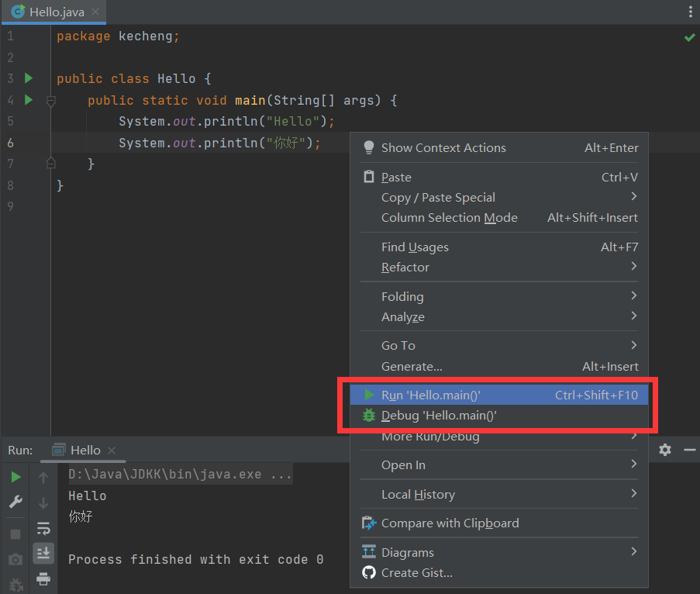The height and width of the screenshot is (594, 700).
Task: Open run configuration via wrench icon
Action: (x=16, y=502)
